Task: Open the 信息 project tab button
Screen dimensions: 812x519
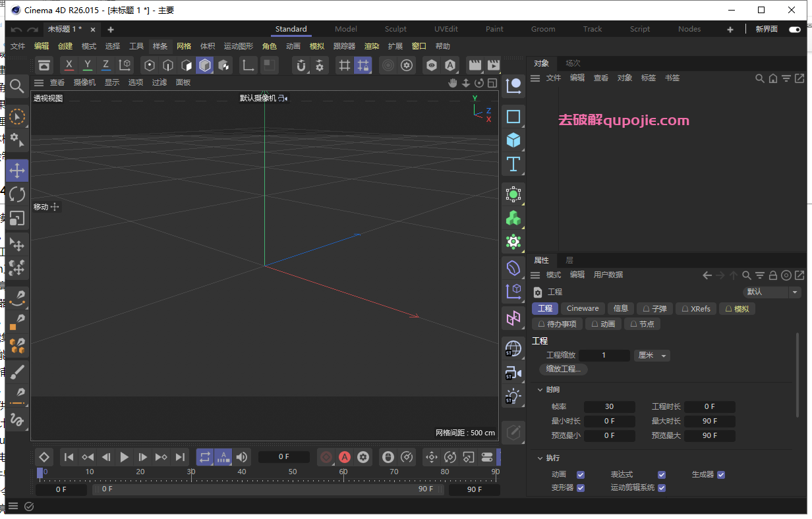Action: [x=621, y=308]
